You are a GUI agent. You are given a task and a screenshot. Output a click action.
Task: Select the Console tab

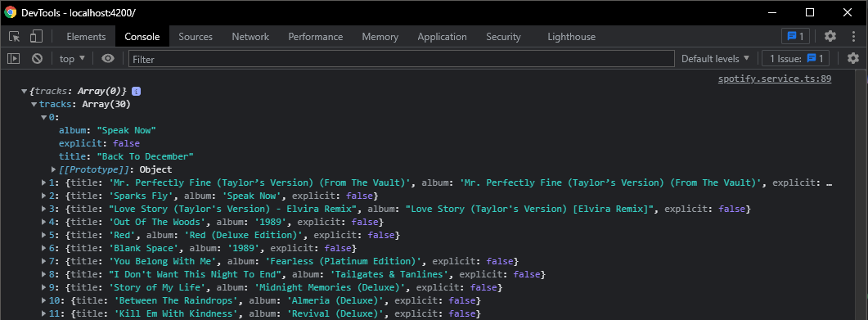point(142,37)
